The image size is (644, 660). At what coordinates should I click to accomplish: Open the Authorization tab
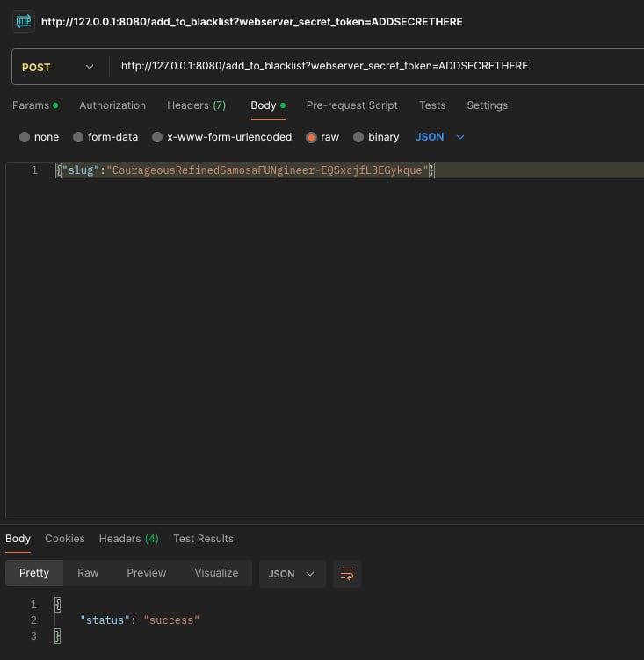[112, 105]
